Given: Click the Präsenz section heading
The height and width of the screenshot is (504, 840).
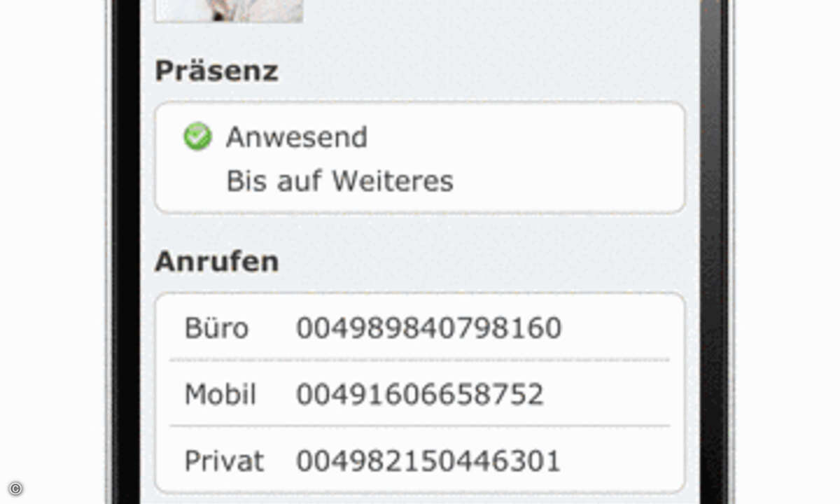Looking at the screenshot, I should click(x=216, y=71).
